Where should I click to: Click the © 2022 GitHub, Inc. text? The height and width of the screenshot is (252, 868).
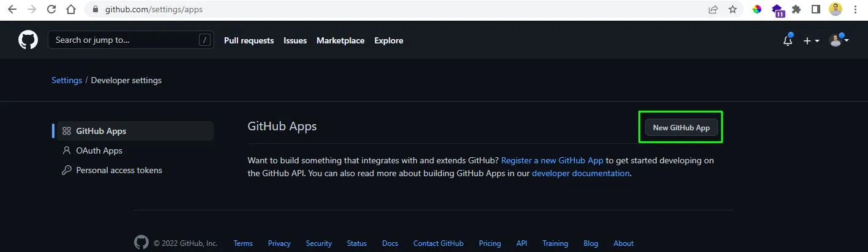(185, 243)
